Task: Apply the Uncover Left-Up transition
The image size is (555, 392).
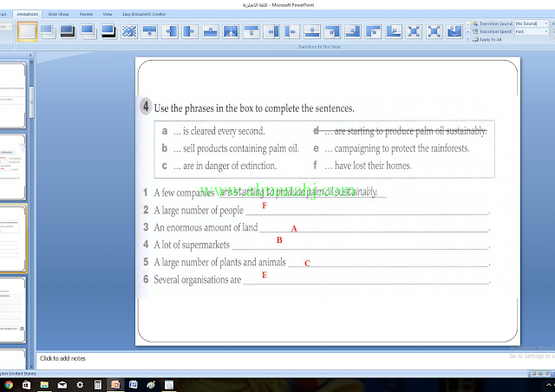Action: pyautogui.click(x=353, y=31)
